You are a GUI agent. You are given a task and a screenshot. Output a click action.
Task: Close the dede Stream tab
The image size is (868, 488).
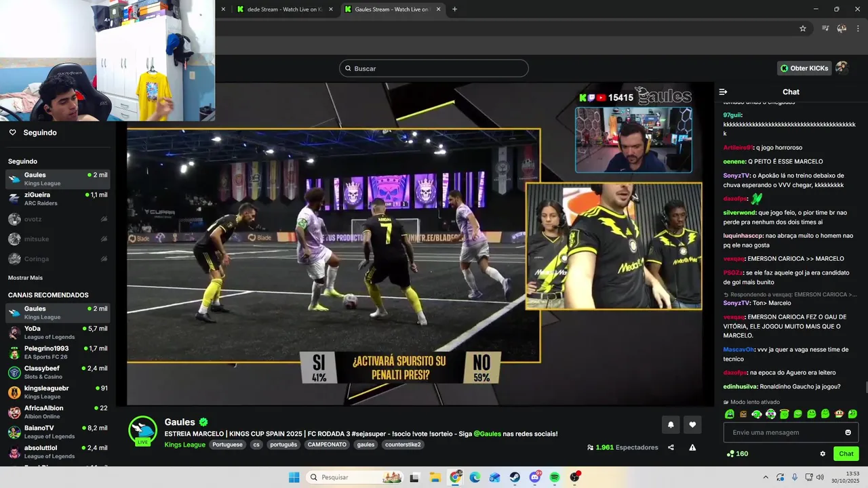tap(331, 9)
